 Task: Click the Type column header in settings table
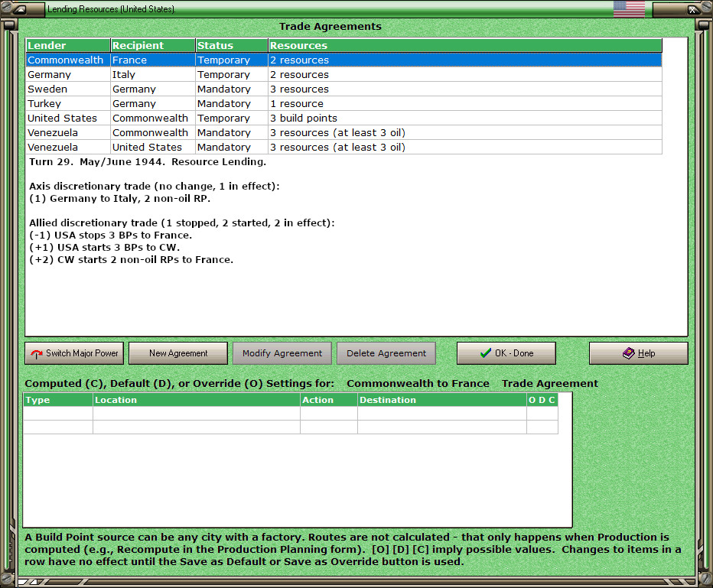coord(57,400)
